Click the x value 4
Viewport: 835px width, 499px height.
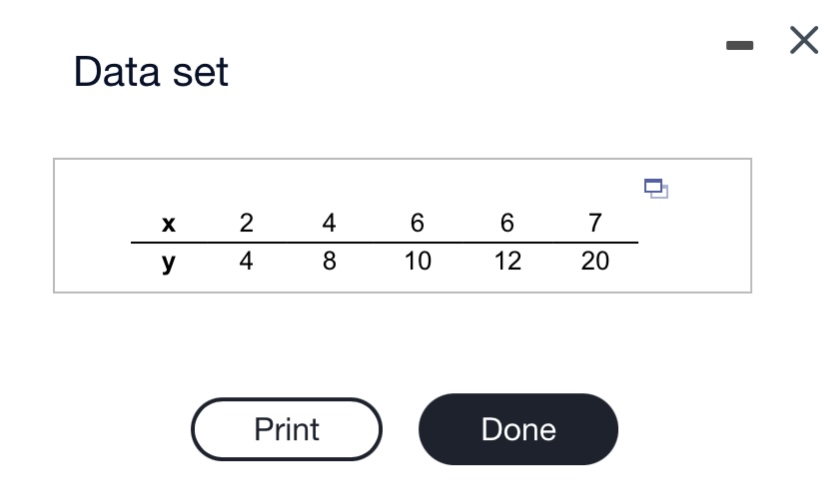click(x=329, y=223)
